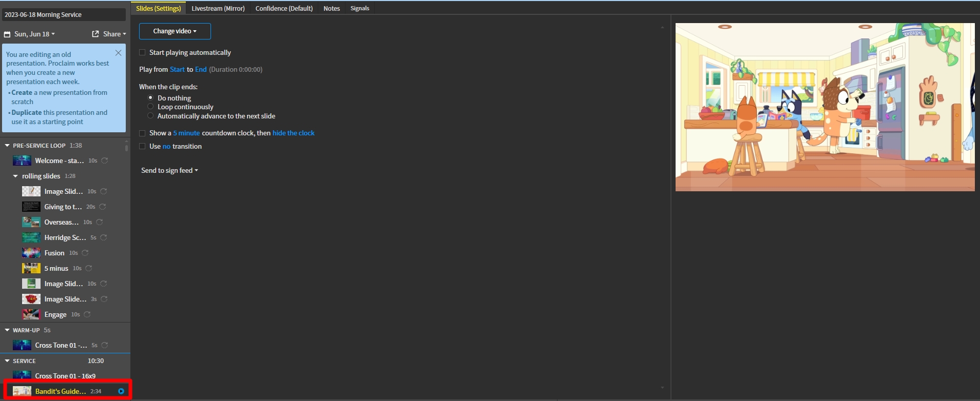Open the Send to sign feed dropdown
980x401 pixels.
tap(169, 170)
